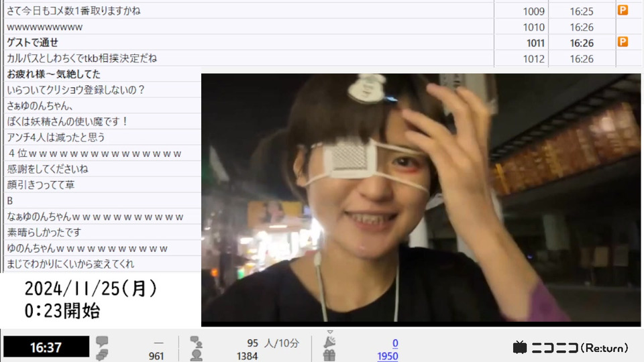The height and width of the screenshot is (362, 644).
Task: Click the single person visitor icon beside 1384
Action: [197, 355]
